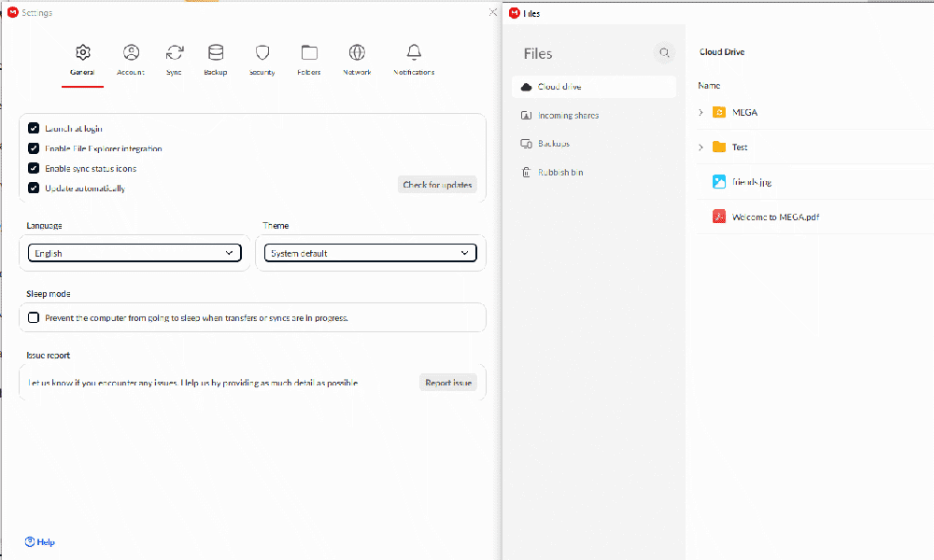Open the Account settings icon

(x=131, y=53)
